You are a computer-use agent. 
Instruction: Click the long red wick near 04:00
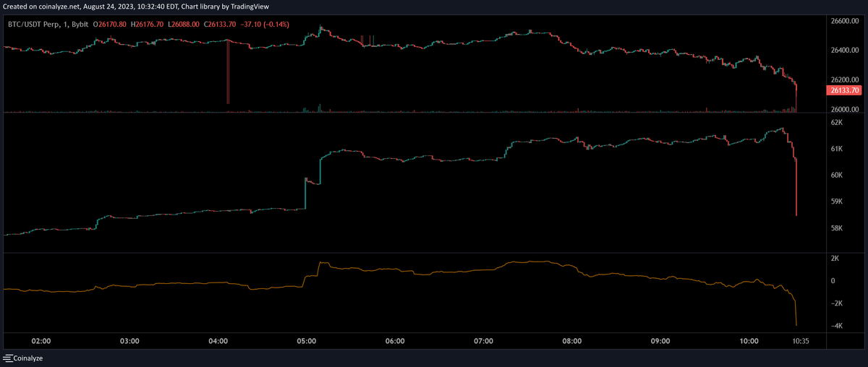coord(228,72)
